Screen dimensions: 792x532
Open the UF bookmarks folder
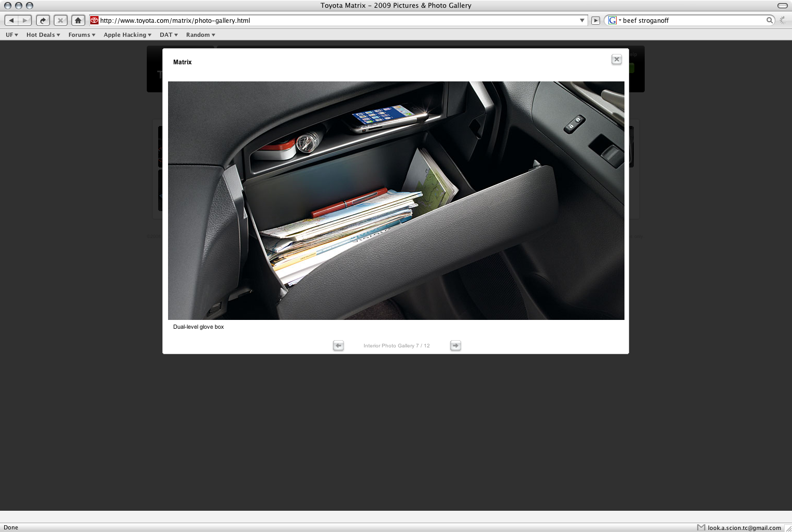12,35
